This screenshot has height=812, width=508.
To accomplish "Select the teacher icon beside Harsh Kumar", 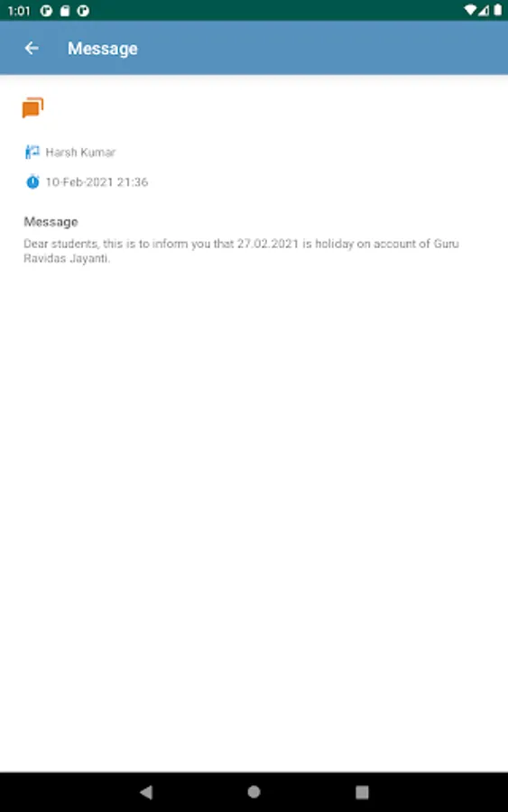I will (x=32, y=152).
